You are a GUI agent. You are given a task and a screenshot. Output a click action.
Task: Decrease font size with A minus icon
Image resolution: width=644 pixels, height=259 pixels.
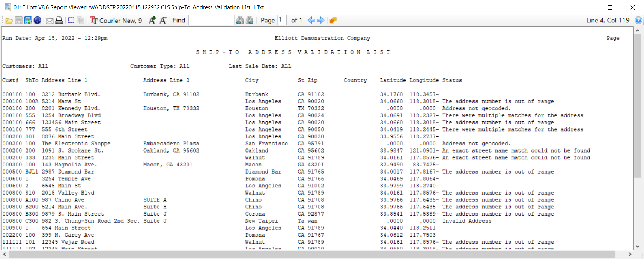coord(163,20)
